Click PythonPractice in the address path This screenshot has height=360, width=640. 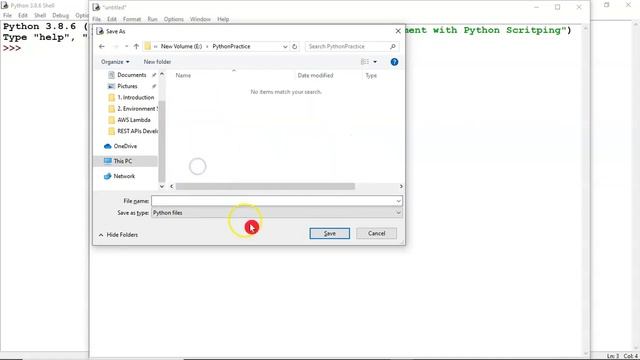[x=231, y=47]
